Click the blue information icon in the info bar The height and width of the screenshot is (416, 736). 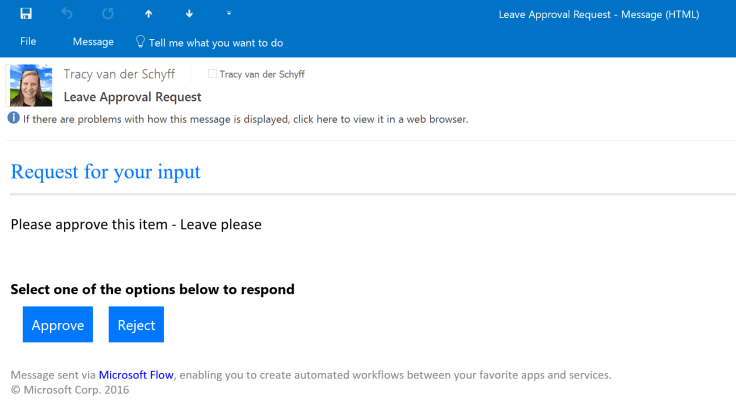click(x=14, y=118)
